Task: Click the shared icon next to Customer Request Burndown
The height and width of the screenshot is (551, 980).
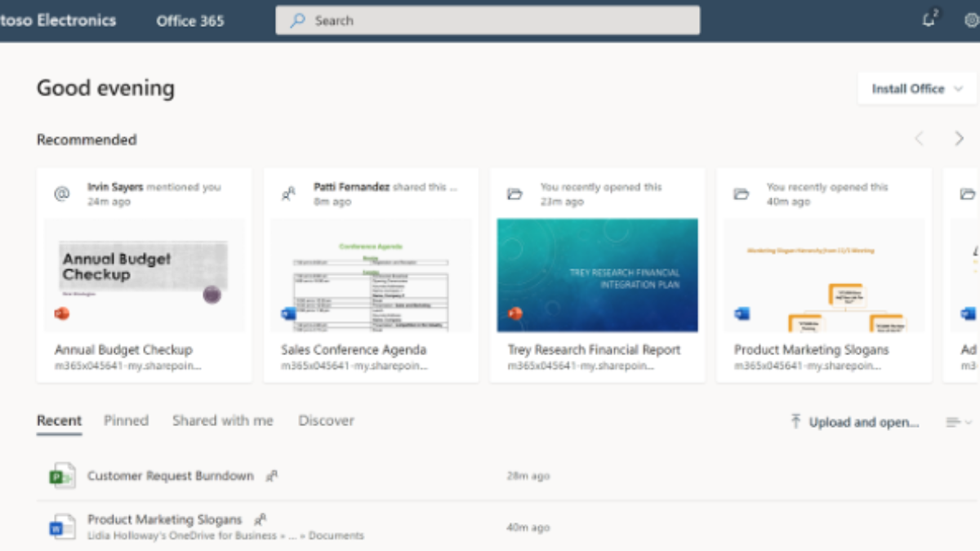Action: click(272, 476)
